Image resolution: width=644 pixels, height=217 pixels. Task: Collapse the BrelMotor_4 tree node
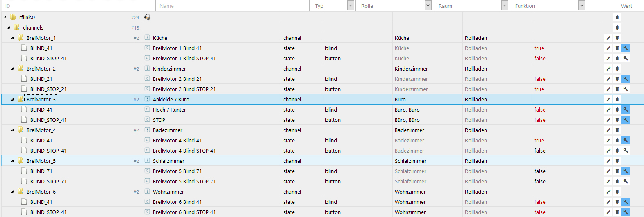(12, 130)
